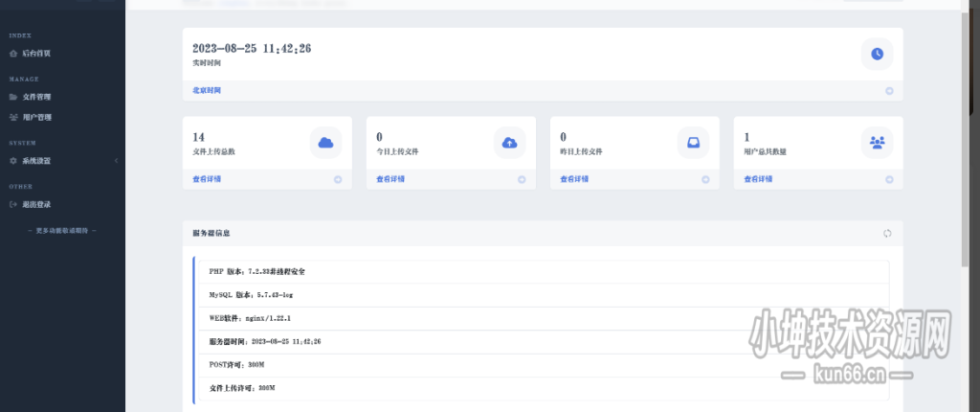Click the arrow circle in the 用户总共数量 card footer

[889, 179]
